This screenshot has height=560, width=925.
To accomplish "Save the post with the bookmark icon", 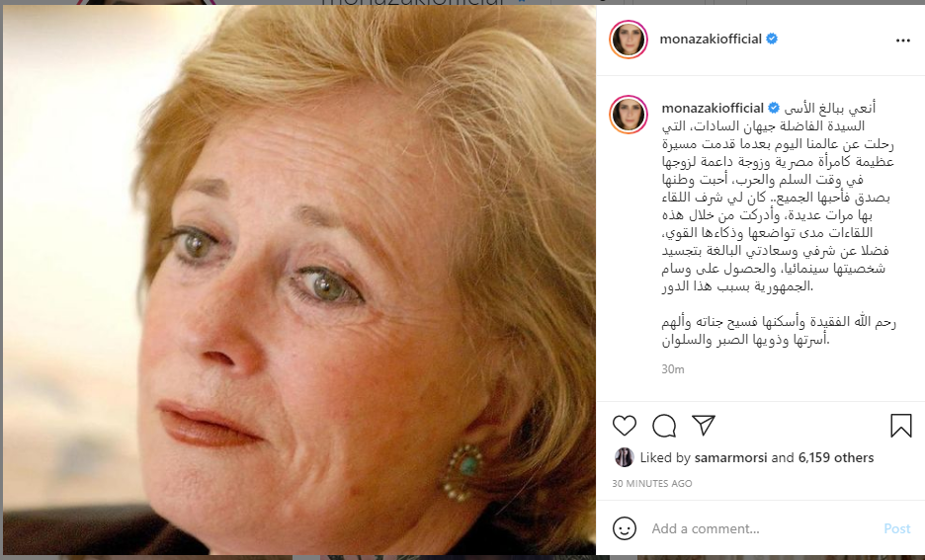I will click(901, 426).
